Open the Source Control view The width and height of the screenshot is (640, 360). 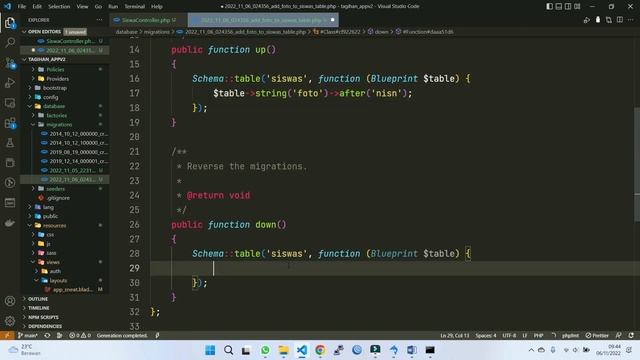point(10,63)
